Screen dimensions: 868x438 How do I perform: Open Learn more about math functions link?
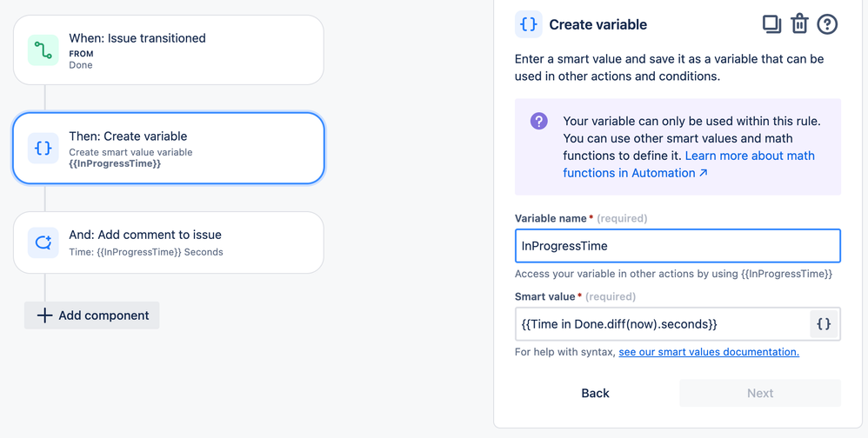click(x=689, y=164)
